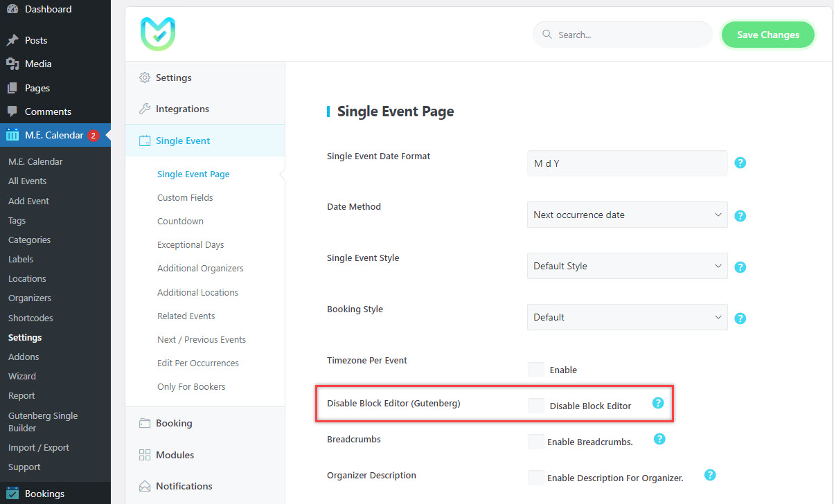Open the Wizard admin link
Screen dimensions: 834x504
pos(22,377)
